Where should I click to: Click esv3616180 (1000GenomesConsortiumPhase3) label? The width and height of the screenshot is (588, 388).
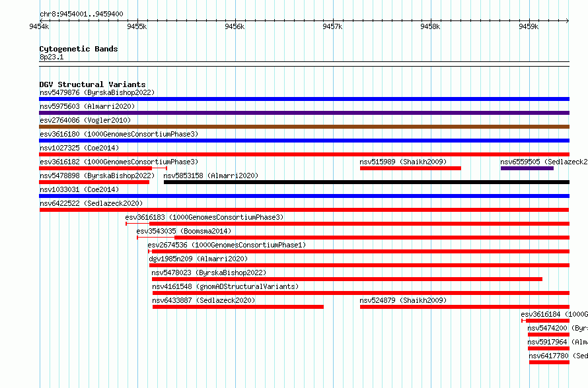[x=119, y=134]
